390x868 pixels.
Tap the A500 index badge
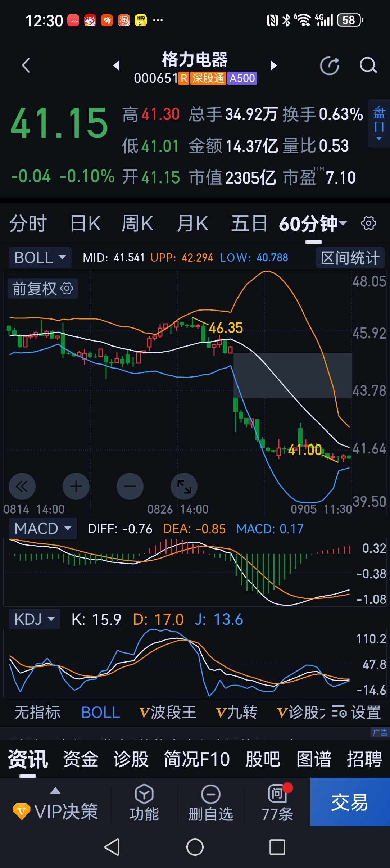pyautogui.click(x=242, y=78)
